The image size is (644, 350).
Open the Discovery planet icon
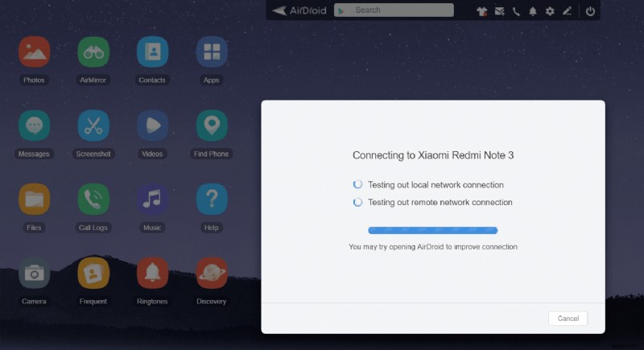(212, 274)
